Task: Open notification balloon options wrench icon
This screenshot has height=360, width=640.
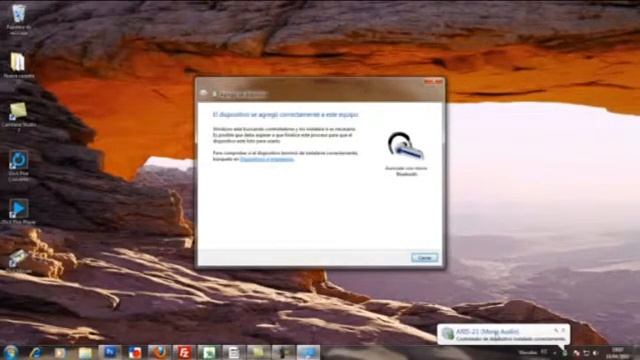Action: point(556,330)
